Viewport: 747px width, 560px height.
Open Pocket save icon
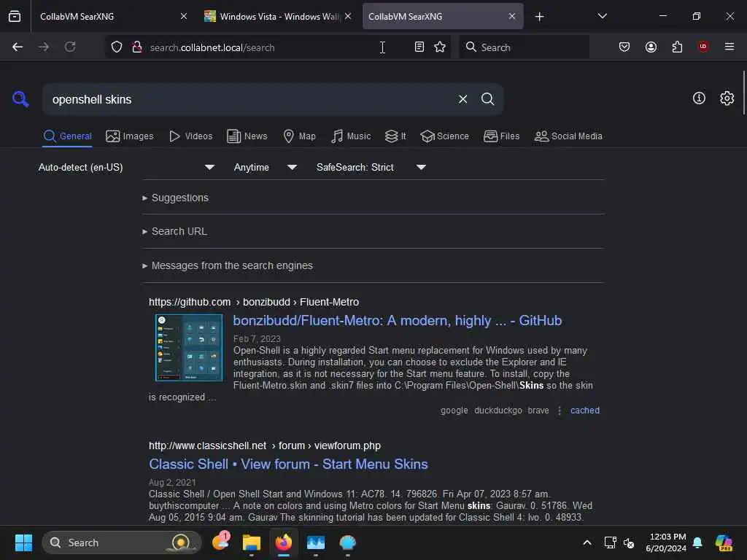tap(624, 47)
